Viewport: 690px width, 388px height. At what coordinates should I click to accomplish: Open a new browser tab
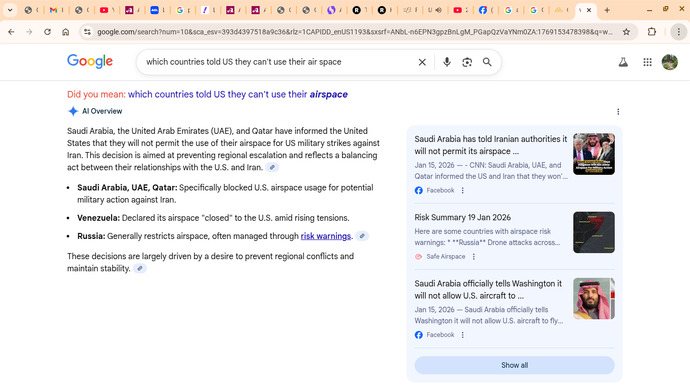(x=607, y=10)
